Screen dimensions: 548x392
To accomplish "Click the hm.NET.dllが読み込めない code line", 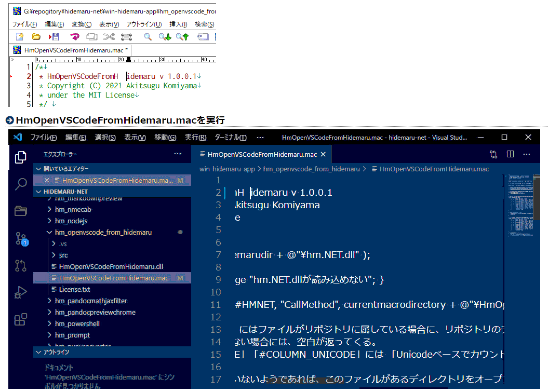I will 309,279.
